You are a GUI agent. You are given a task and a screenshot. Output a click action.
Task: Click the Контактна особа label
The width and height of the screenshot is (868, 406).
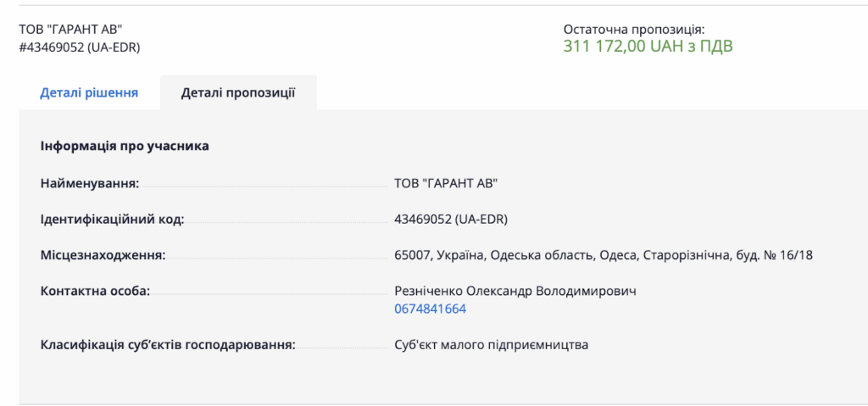coord(95,291)
